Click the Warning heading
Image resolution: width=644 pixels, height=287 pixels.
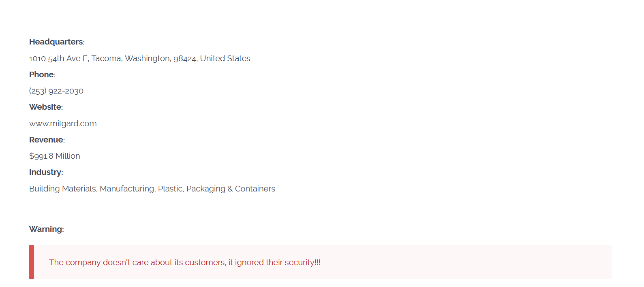[46, 229]
